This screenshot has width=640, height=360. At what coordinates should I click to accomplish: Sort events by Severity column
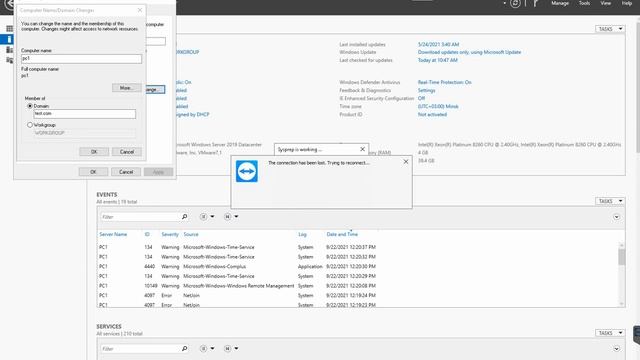(x=170, y=234)
